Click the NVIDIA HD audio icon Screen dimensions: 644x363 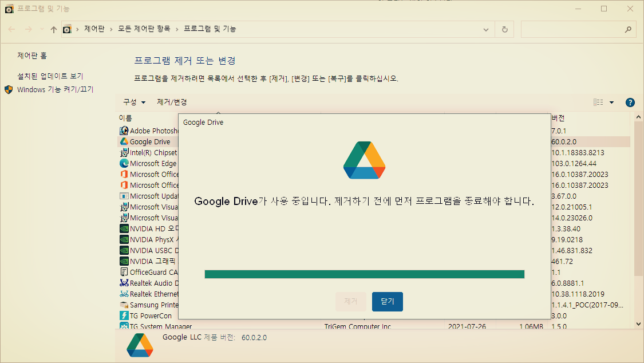tap(124, 228)
